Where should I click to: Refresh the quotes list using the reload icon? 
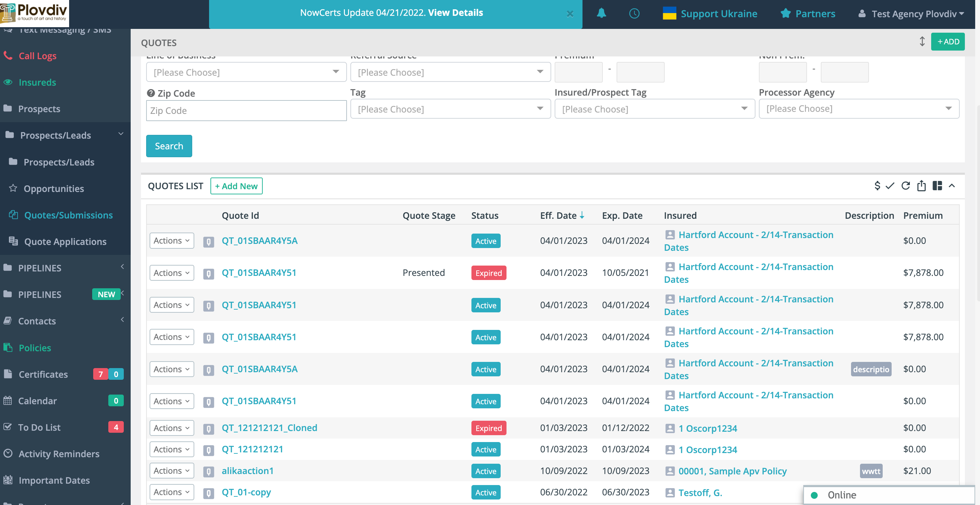[906, 186]
